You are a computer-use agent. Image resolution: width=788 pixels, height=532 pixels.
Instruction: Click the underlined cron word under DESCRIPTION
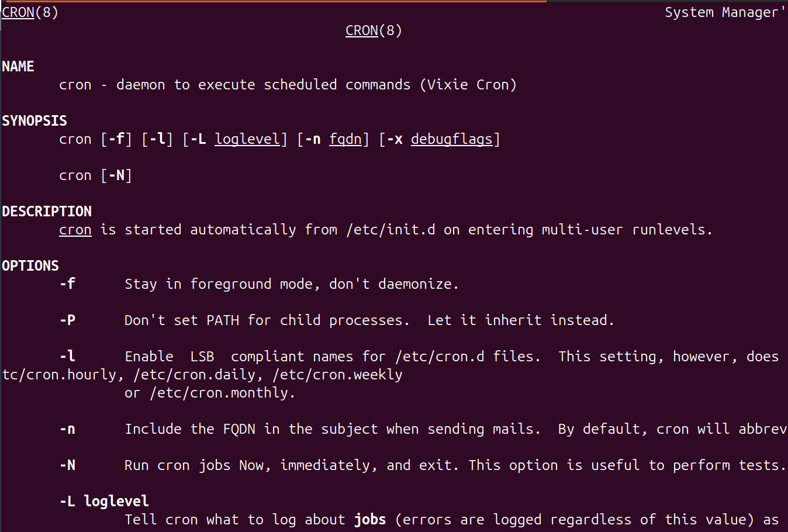(x=75, y=230)
